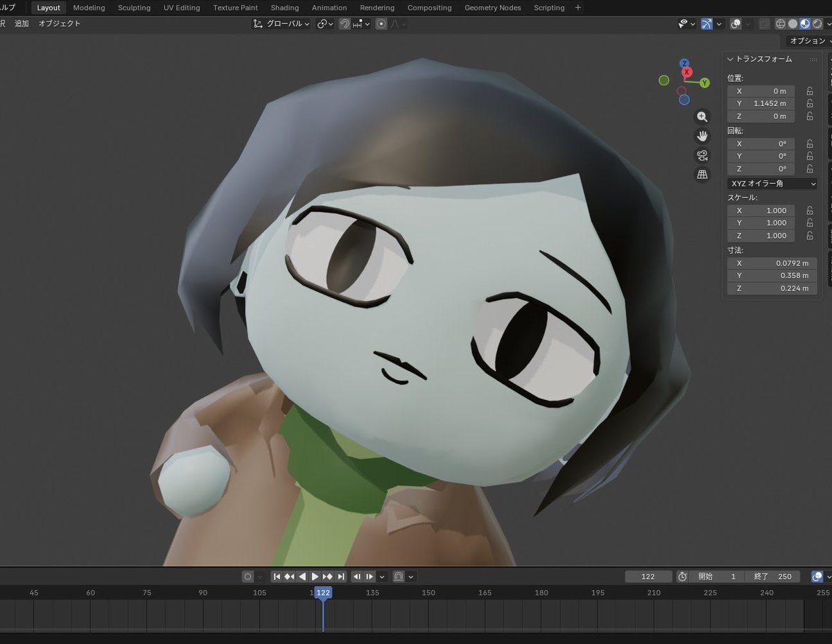The width and height of the screenshot is (832, 644).
Task: Select wireframe viewport shading
Action: [x=781, y=24]
